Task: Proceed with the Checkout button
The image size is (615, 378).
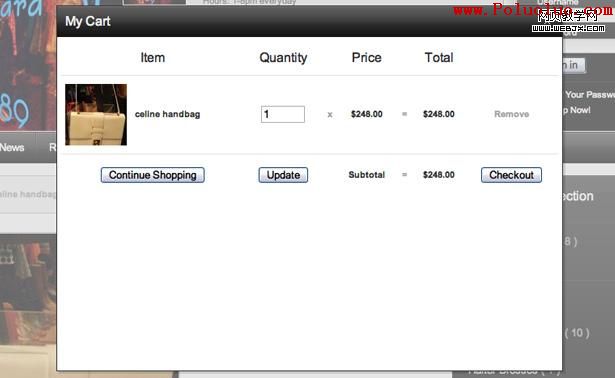Action: (511, 175)
